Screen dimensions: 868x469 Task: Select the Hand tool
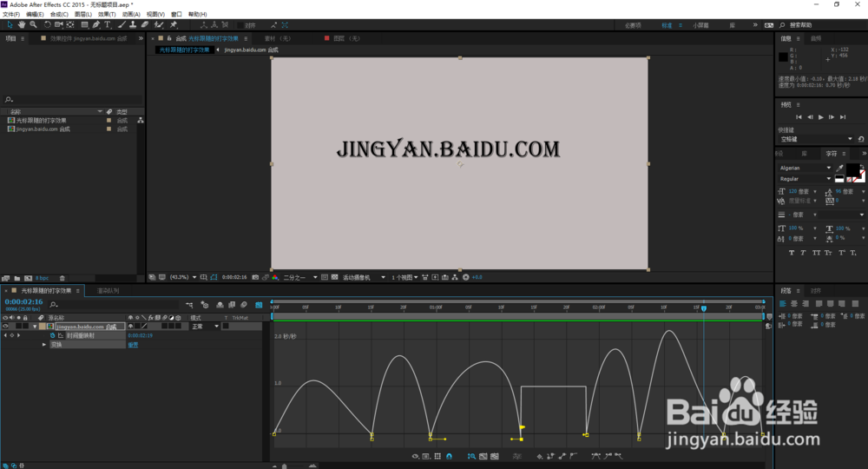22,25
